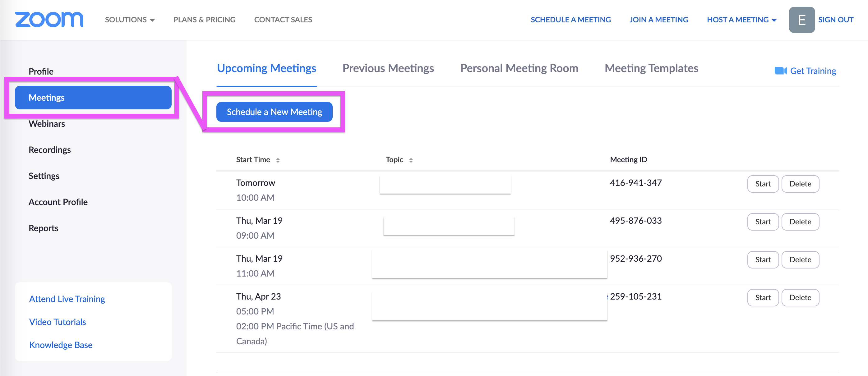
Task: Open Video Tutorials link
Action: point(58,322)
